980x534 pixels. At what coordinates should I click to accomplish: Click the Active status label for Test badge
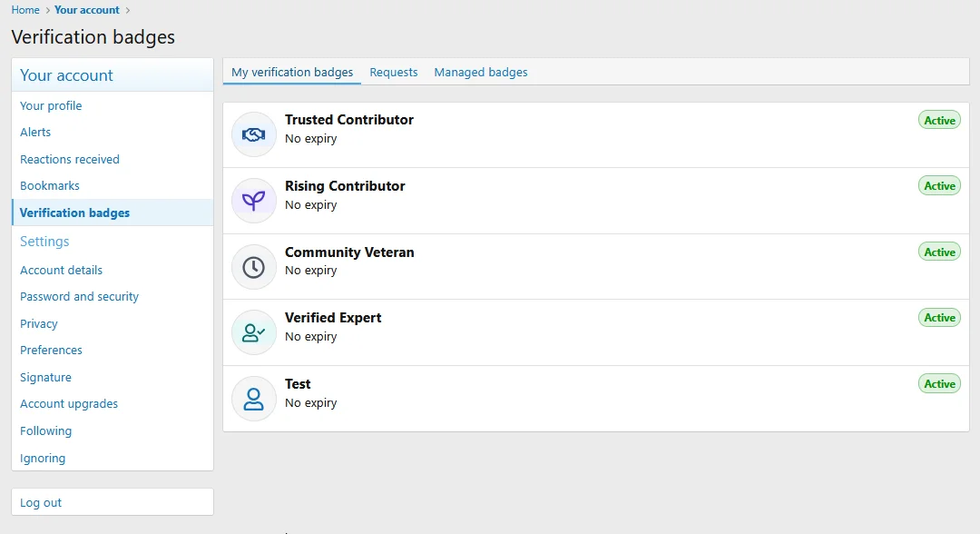coord(939,384)
